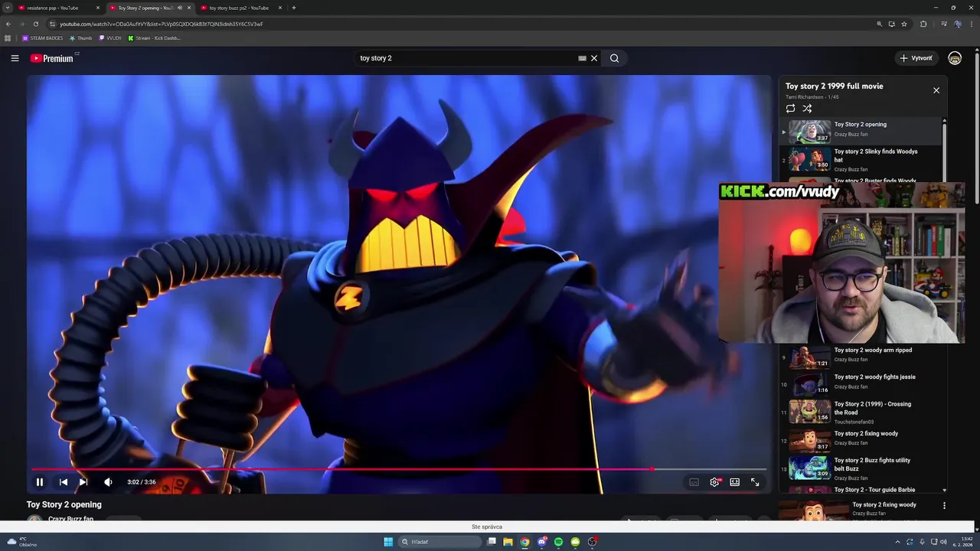Click the address bar URL

pyautogui.click(x=161, y=24)
